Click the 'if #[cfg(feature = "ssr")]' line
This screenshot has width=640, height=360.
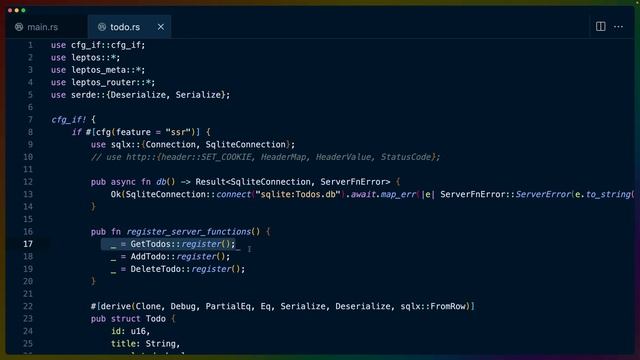pos(141,132)
